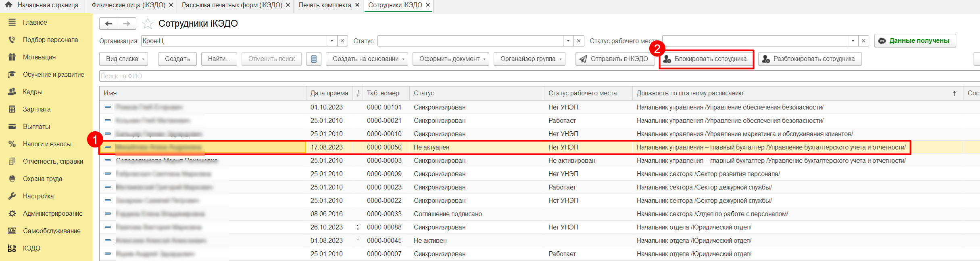Close the Печать комплекта tab

(357, 5)
